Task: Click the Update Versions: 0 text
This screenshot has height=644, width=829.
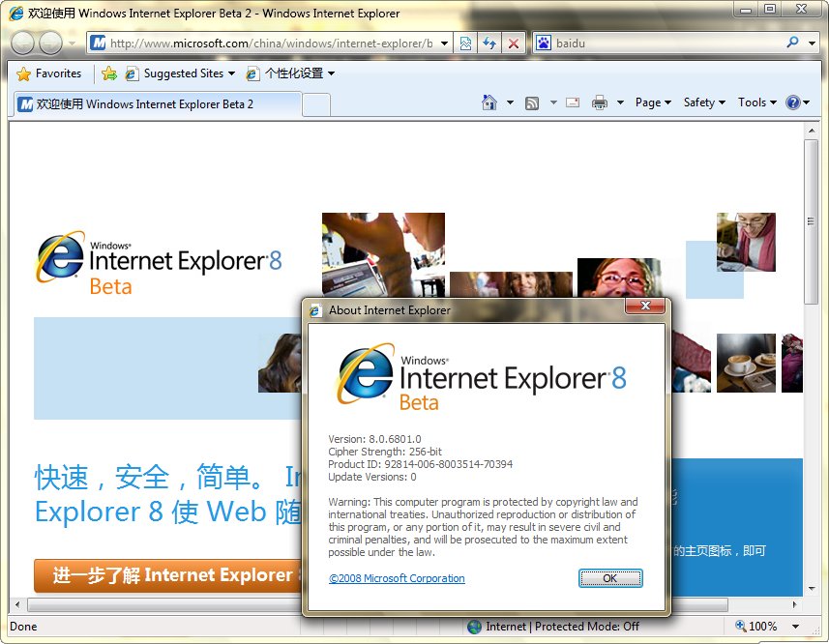Action: (372, 477)
